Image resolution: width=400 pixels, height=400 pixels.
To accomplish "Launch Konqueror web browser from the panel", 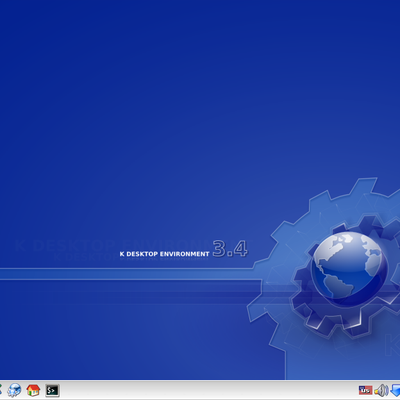I will (x=14, y=390).
